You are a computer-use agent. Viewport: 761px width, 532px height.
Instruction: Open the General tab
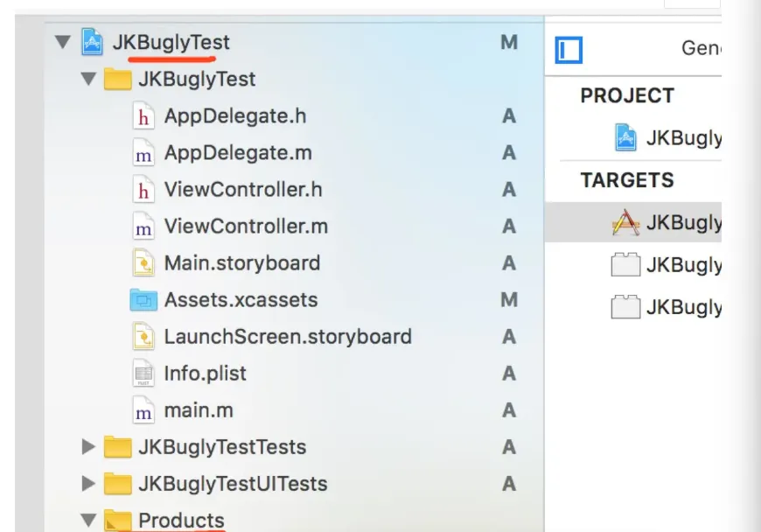[701, 48]
